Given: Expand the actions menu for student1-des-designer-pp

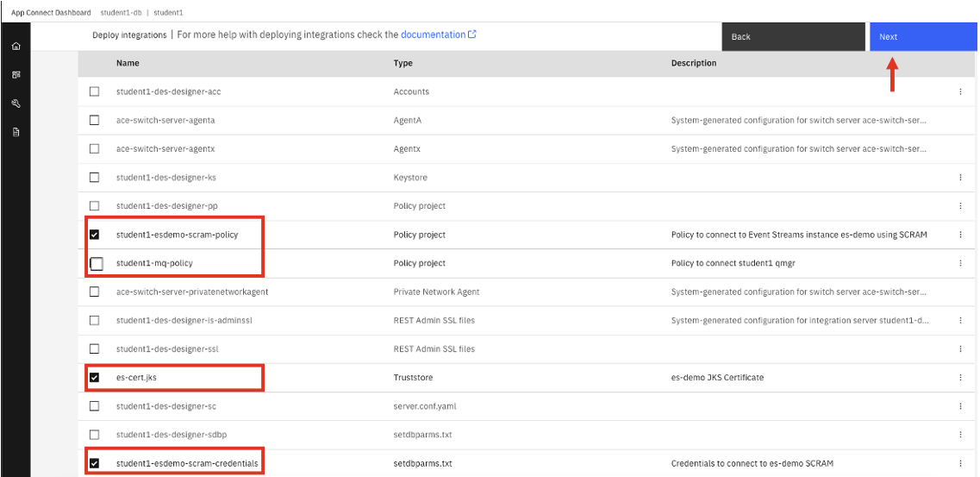Looking at the screenshot, I should click(x=960, y=206).
